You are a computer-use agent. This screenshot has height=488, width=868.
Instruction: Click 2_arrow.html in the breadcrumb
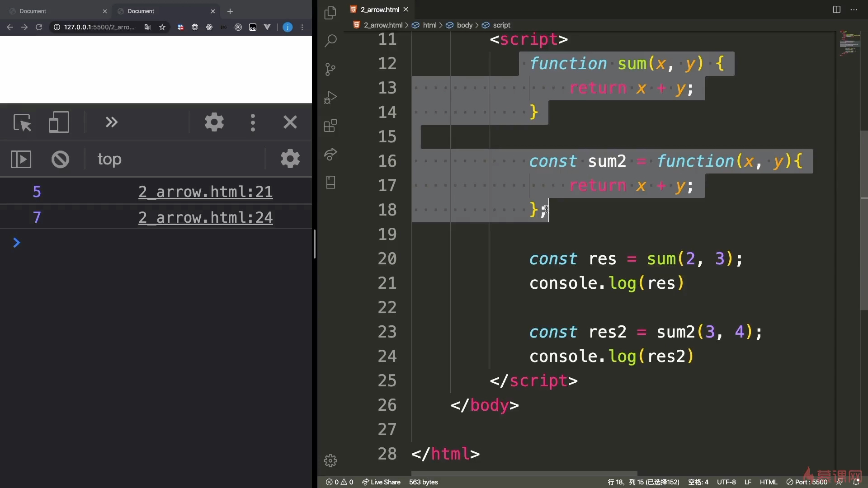click(382, 25)
